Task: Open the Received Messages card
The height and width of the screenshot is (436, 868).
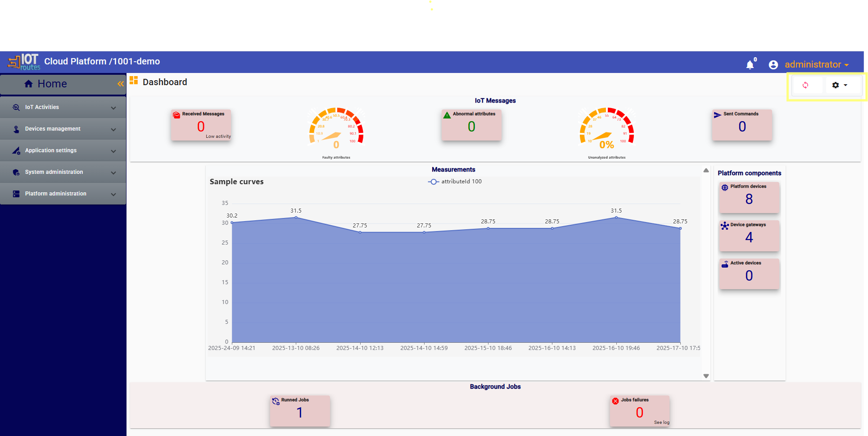Action: (201, 125)
